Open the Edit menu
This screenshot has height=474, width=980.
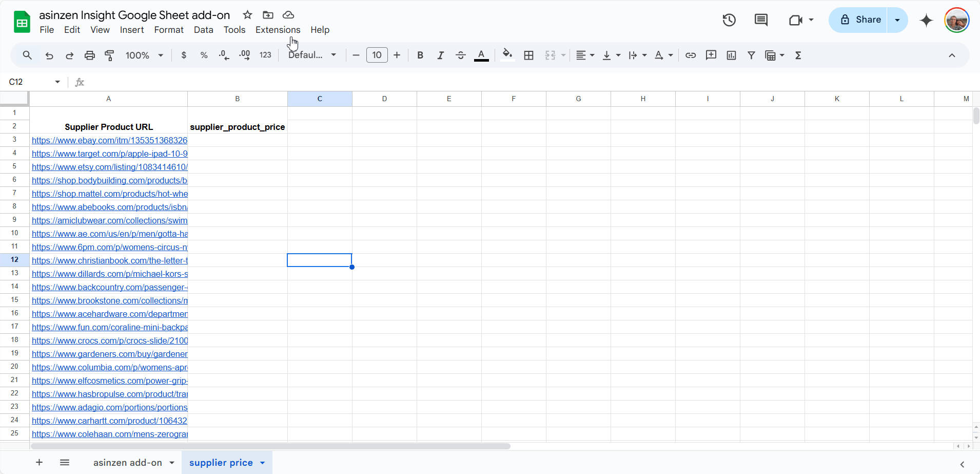(x=72, y=30)
